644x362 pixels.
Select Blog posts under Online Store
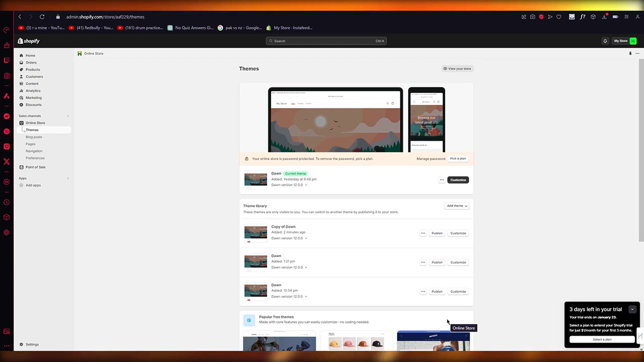tap(34, 137)
